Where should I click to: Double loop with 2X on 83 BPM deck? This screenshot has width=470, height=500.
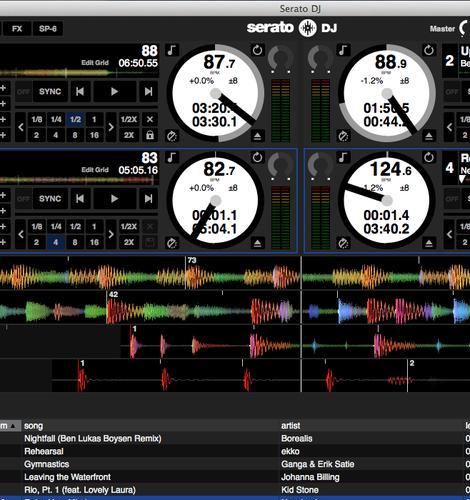129,242
